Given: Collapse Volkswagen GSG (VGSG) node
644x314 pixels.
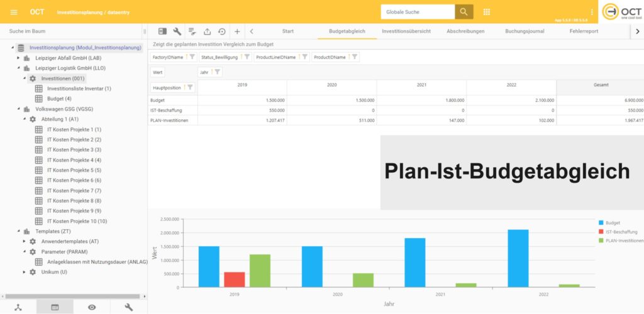Looking at the screenshot, I should pos(18,109).
